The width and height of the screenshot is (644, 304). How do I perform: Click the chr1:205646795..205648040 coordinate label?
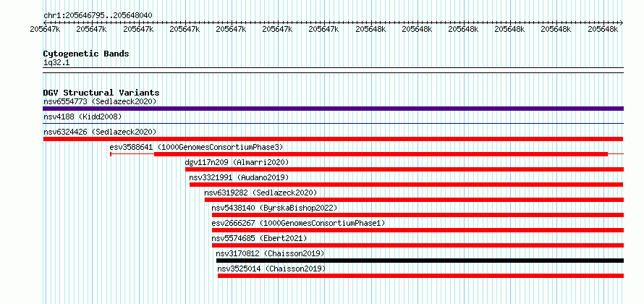click(98, 16)
